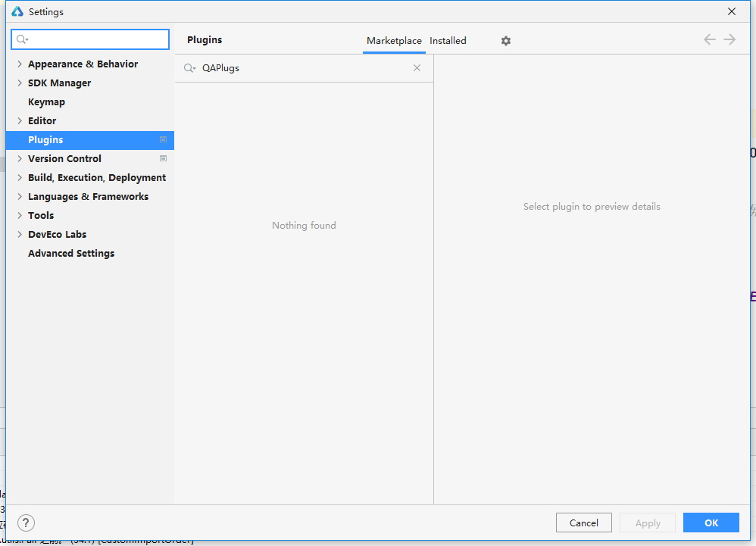Confirm with the OK button

(x=711, y=523)
